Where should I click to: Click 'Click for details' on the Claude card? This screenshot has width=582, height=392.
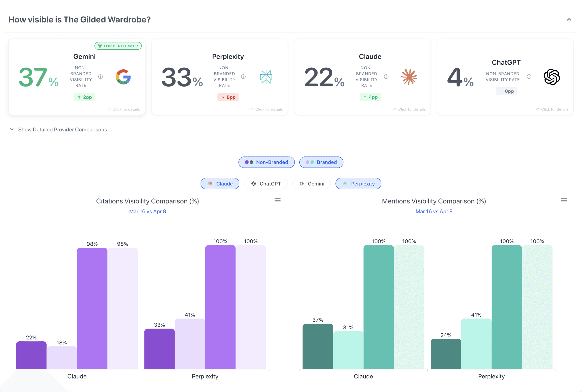409,109
